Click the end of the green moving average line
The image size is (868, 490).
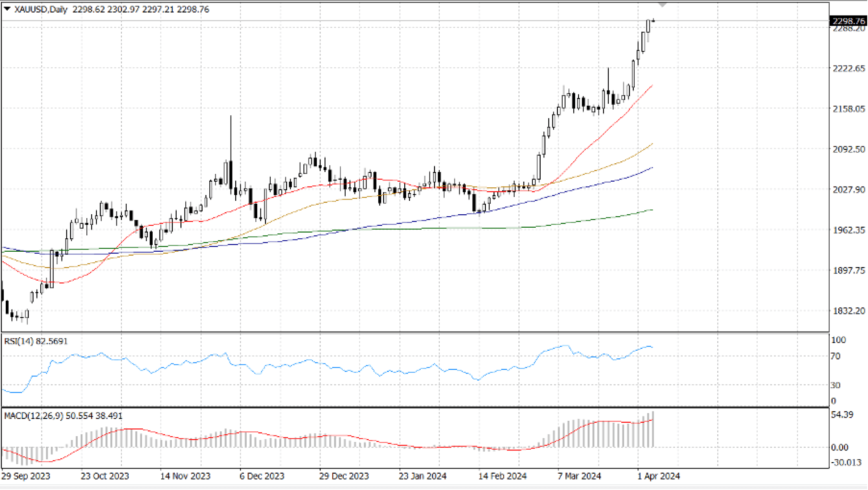click(x=653, y=210)
